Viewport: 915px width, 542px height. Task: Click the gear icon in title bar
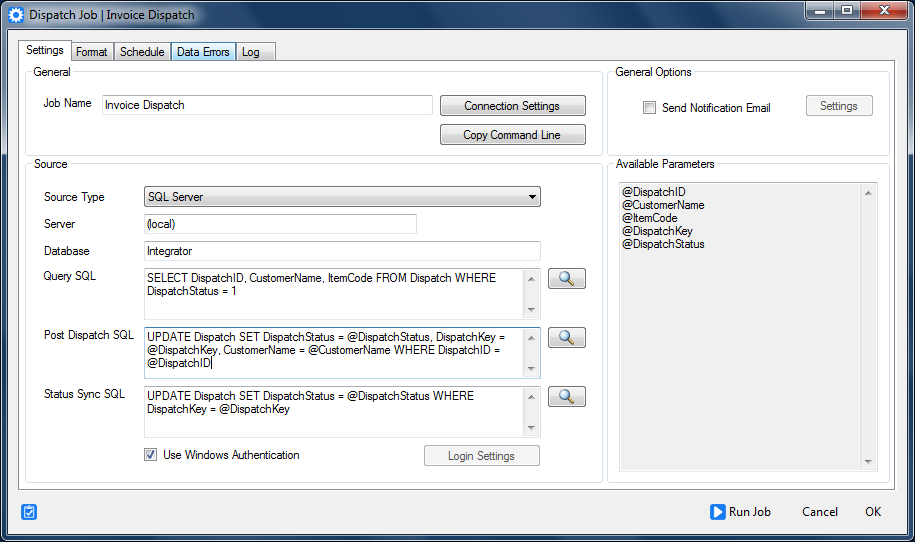[16, 16]
